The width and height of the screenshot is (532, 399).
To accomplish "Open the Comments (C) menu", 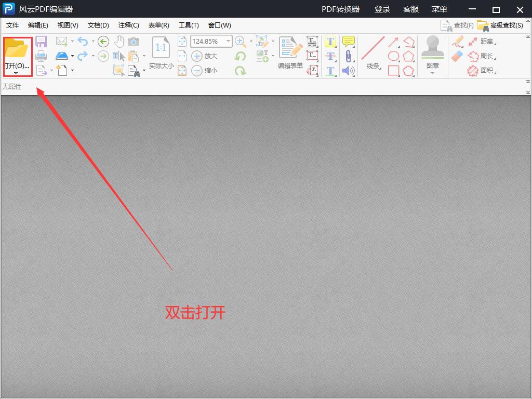I will click(x=129, y=25).
